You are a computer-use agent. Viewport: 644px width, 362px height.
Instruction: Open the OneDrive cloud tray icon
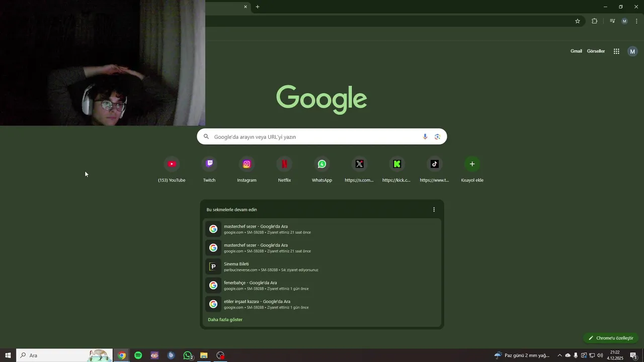pyautogui.click(x=568, y=355)
